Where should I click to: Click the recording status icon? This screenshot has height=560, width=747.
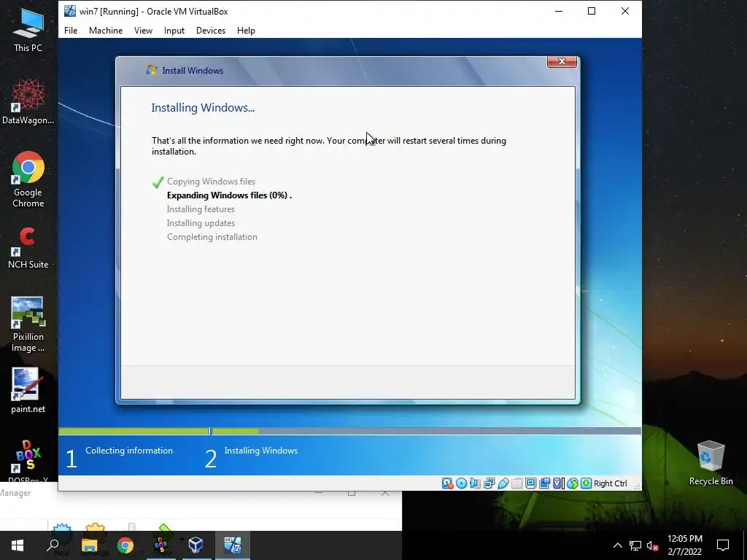(x=544, y=483)
